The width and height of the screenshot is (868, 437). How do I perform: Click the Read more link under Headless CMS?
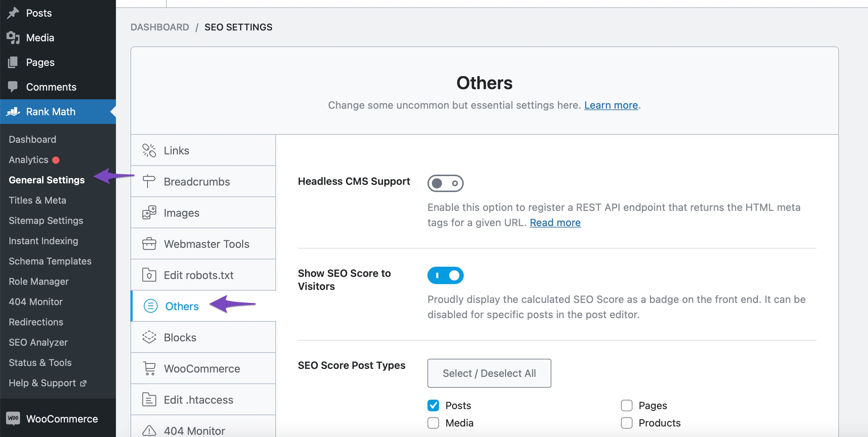point(555,222)
